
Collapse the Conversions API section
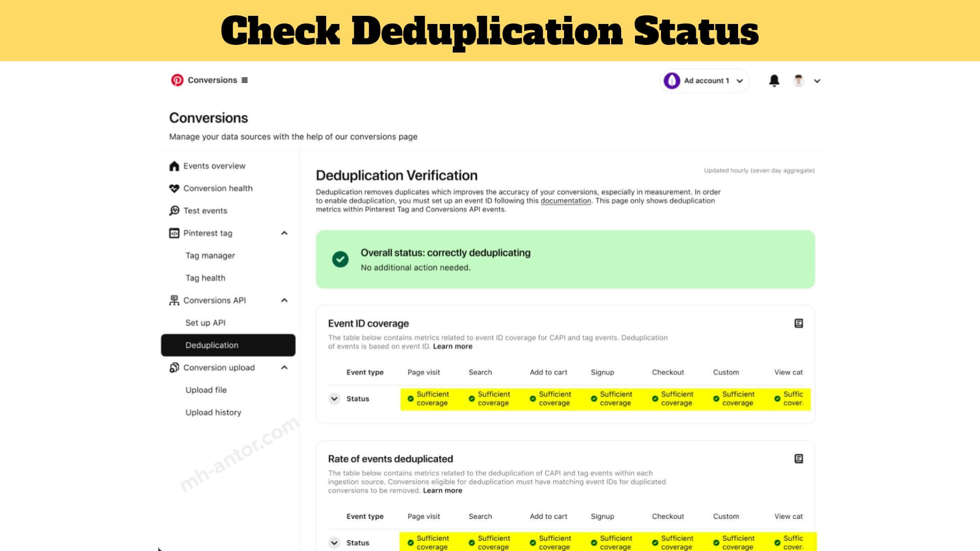pyautogui.click(x=284, y=300)
